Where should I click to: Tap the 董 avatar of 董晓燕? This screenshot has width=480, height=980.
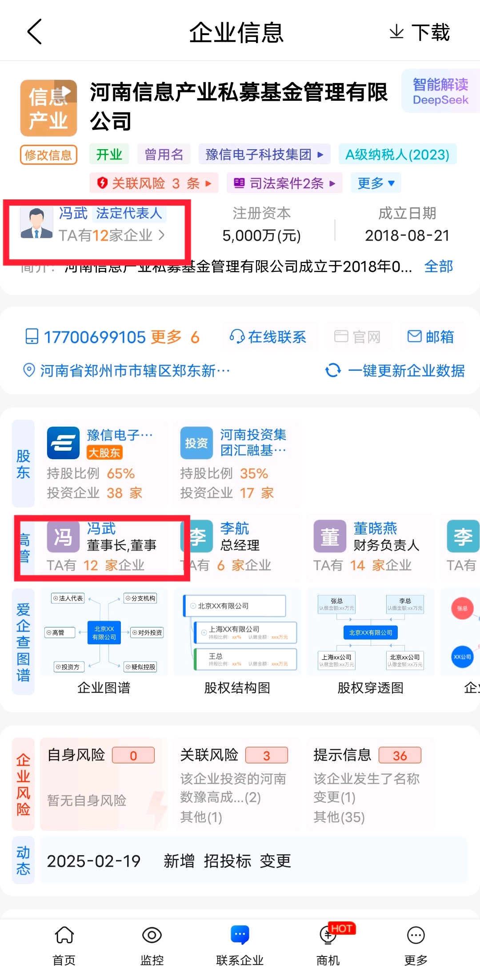tap(330, 536)
